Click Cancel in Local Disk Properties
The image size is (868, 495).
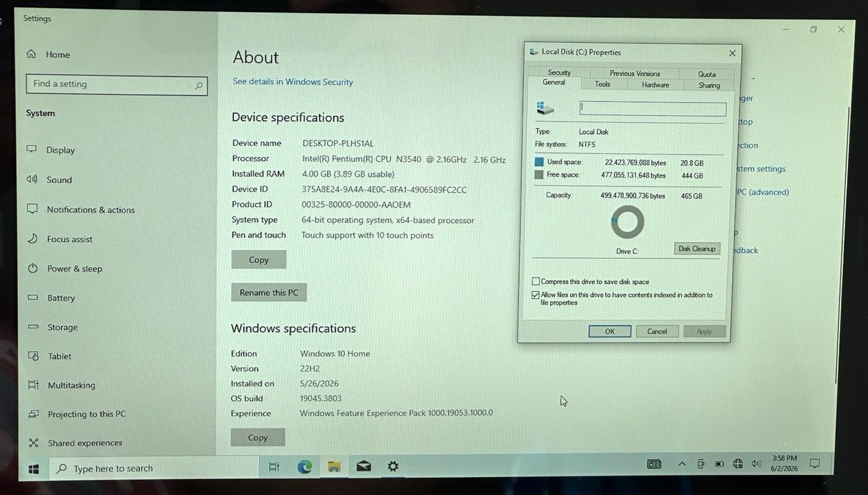pyautogui.click(x=657, y=331)
